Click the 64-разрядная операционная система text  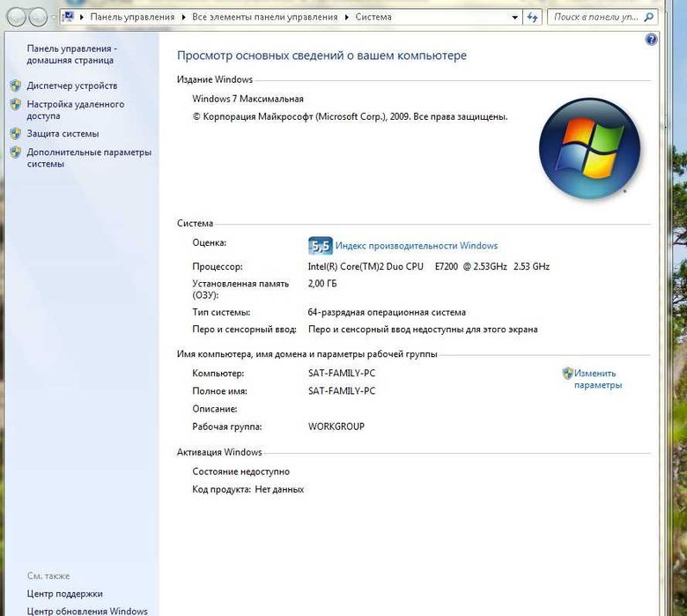pyautogui.click(x=387, y=313)
